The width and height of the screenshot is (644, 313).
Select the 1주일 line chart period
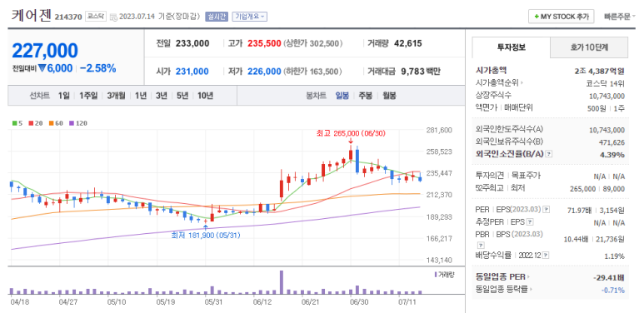coord(88,96)
